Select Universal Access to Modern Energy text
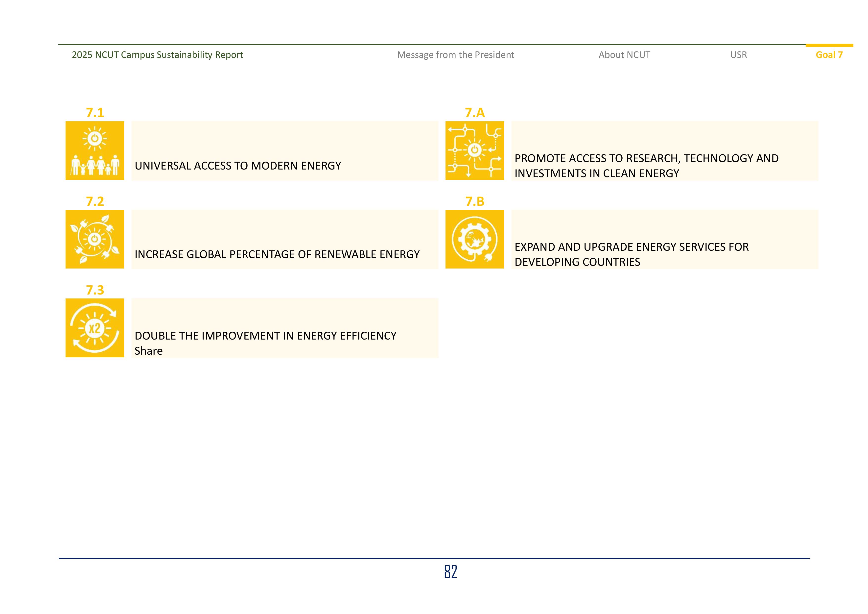The height and width of the screenshot is (614, 868). (x=238, y=166)
